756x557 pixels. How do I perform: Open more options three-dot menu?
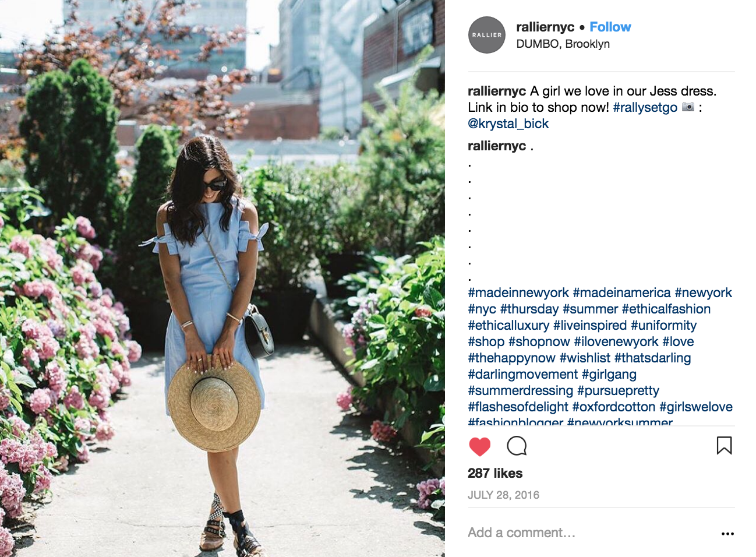727,533
